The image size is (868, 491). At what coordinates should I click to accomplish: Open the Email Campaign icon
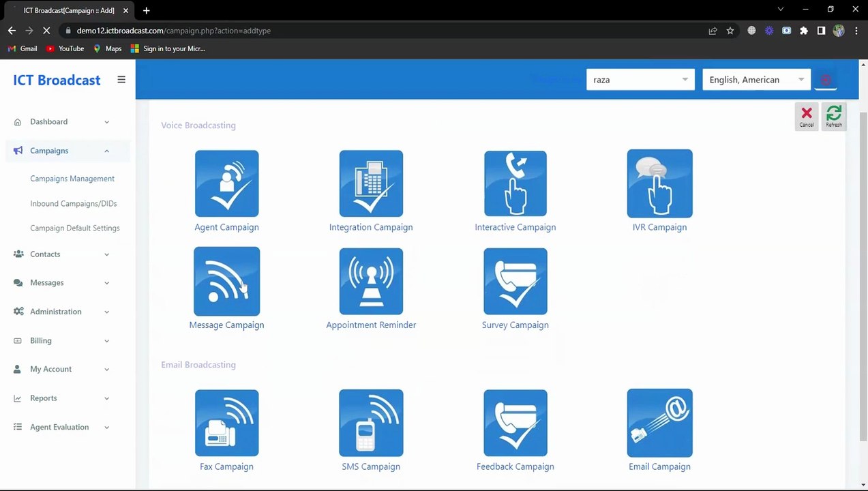pos(659,423)
